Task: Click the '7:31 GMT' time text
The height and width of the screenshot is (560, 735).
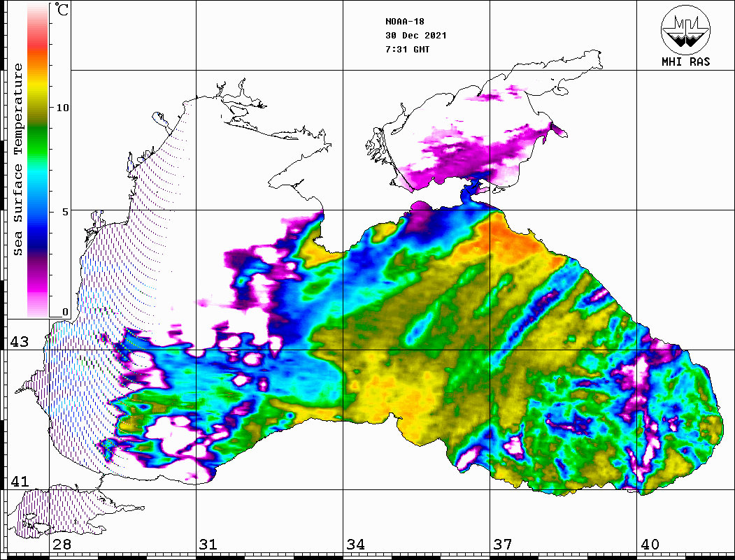Action: 407,49
